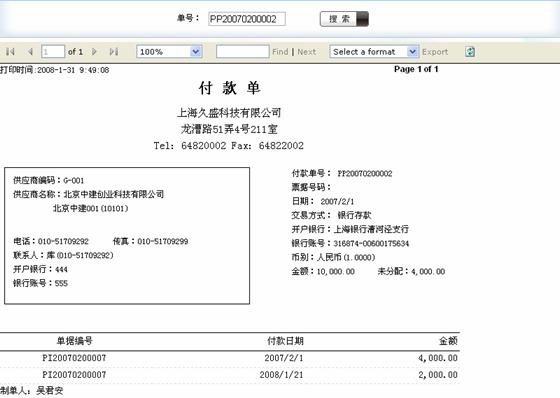Select supplier code G-001
560x398 pixels.
click(74, 180)
